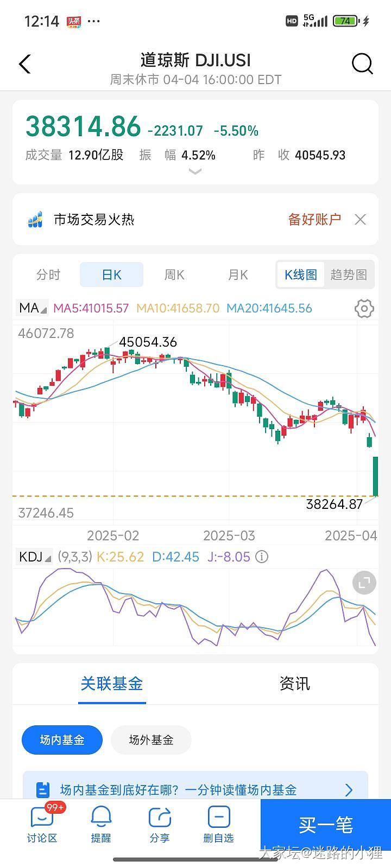
Task: Open the 资讯 news tab
Action: click(x=294, y=684)
